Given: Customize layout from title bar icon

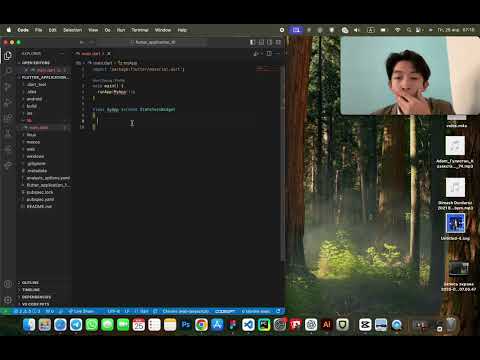Looking at the screenshot, I should [278, 42].
